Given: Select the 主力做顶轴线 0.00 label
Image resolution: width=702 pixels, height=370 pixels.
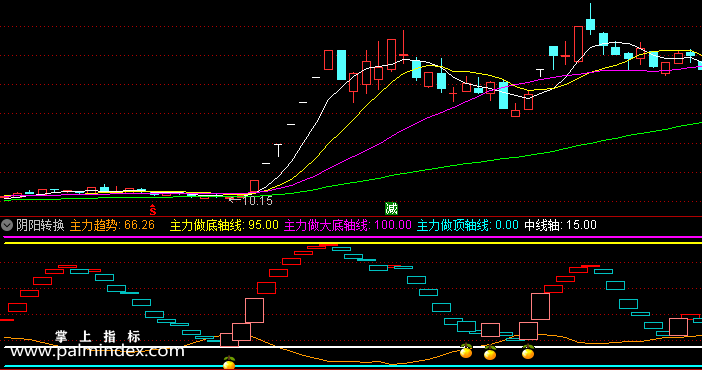Looking at the screenshot, I should 468,225.
